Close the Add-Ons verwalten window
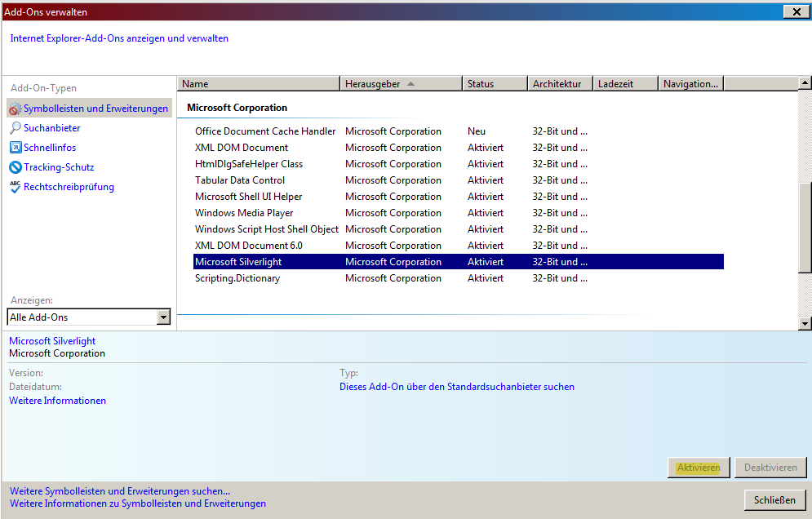The width and height of the screenshot is (812, 519). click(796, 11)
